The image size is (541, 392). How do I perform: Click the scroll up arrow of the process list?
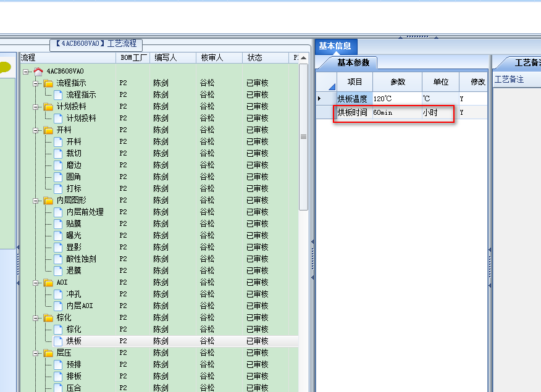coord(303,58)
